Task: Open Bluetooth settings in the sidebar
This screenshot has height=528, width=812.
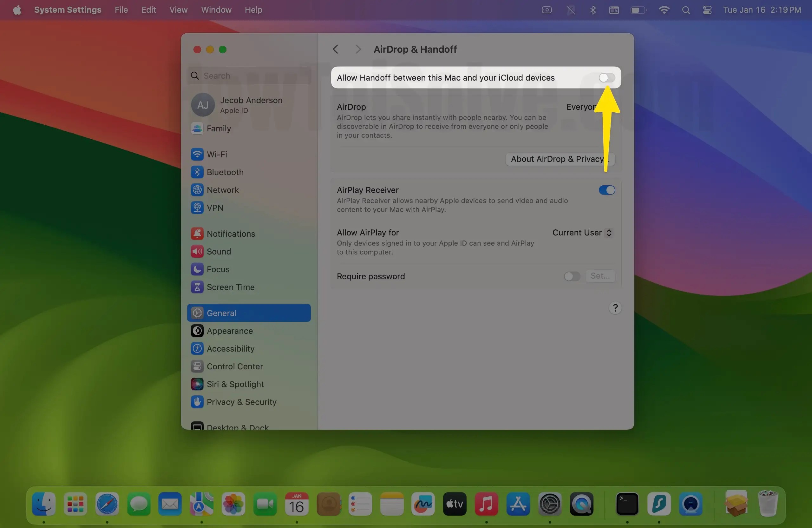Action: (225, 172)
